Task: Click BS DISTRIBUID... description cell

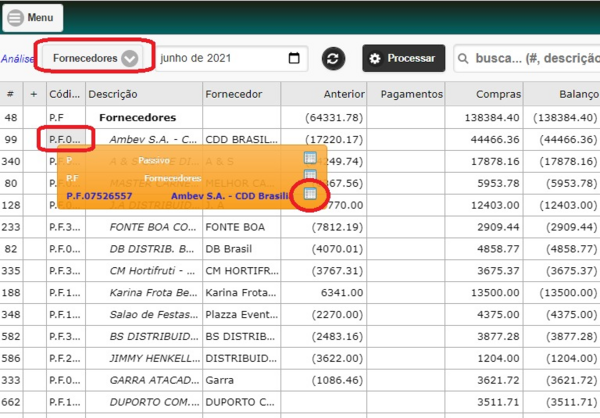Action: tap(154, 336)
